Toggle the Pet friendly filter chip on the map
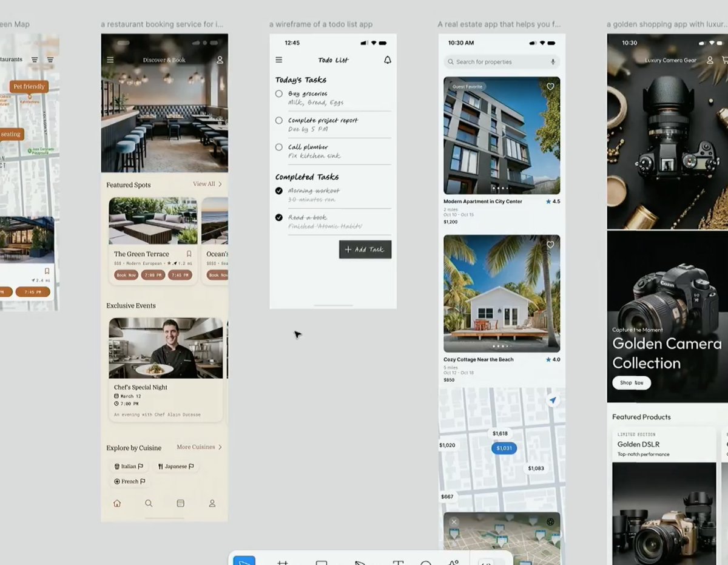Image resolution: width=728 pixels, height=565 pixels. click(x=29, y=87)
